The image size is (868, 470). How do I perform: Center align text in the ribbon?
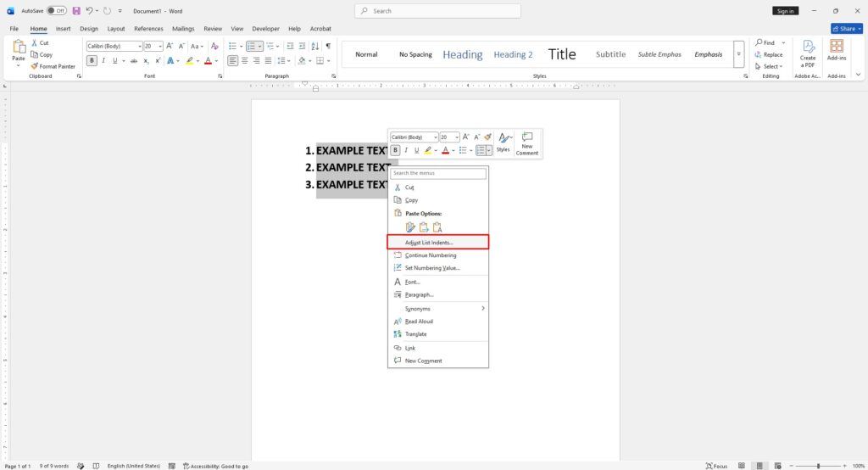(x=245, y=61)
